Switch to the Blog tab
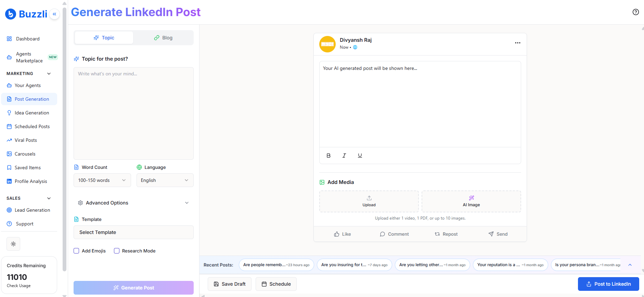The height and width of the screenshot is (297, 644). 163,38
